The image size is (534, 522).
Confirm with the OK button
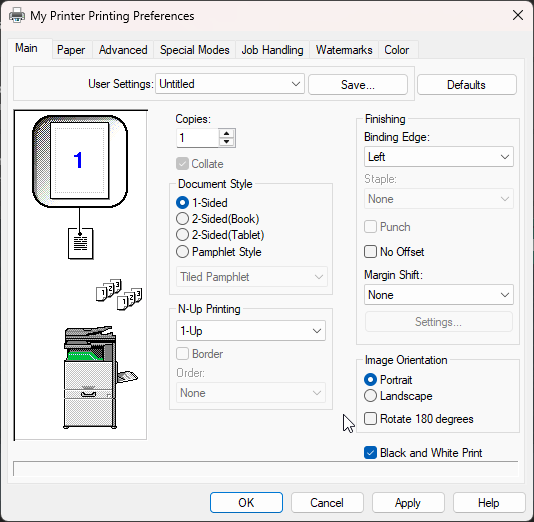click(x=246, y=503)
